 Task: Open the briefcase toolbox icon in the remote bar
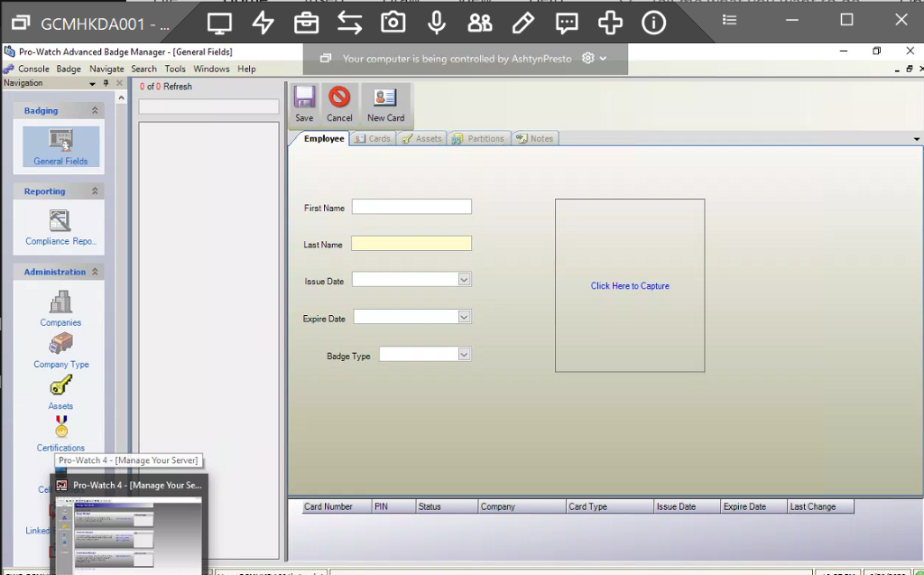point(307,23)
